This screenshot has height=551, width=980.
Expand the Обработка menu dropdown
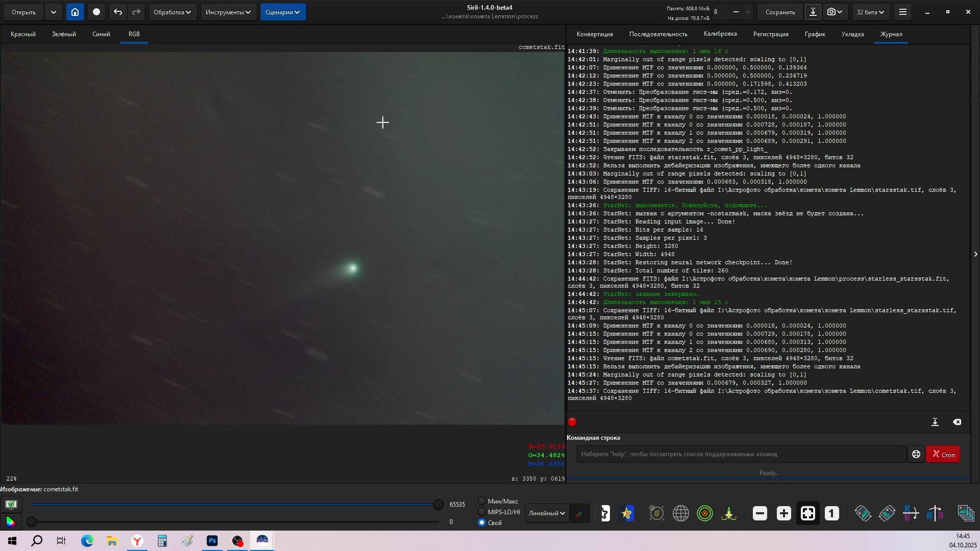click(x=173, y=12)
